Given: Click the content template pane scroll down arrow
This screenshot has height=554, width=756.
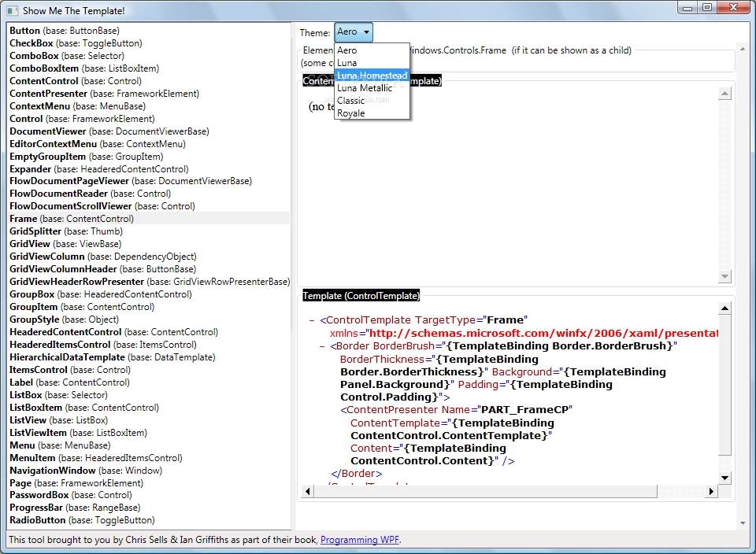Looking at the screenshot, I should 724,276.
